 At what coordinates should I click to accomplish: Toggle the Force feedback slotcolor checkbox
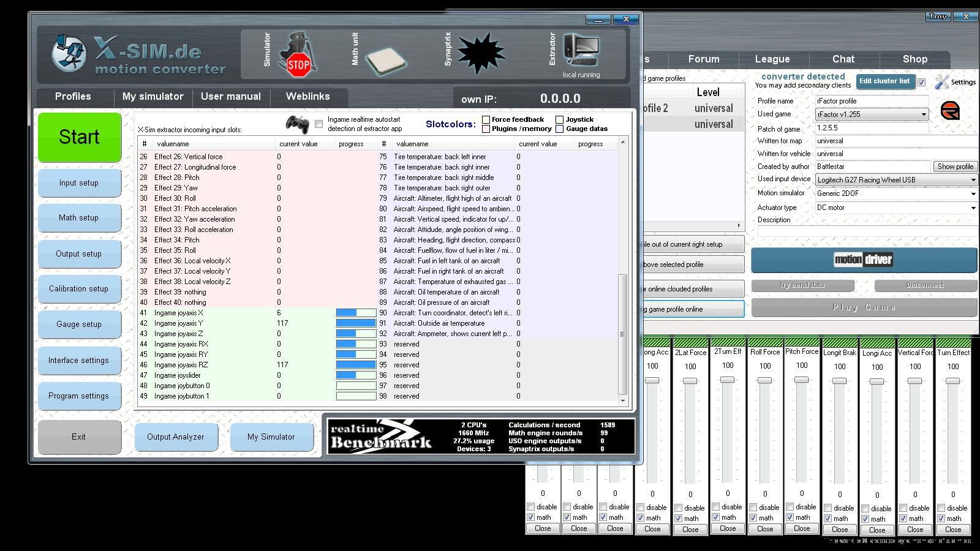click(x=486, y=120)
